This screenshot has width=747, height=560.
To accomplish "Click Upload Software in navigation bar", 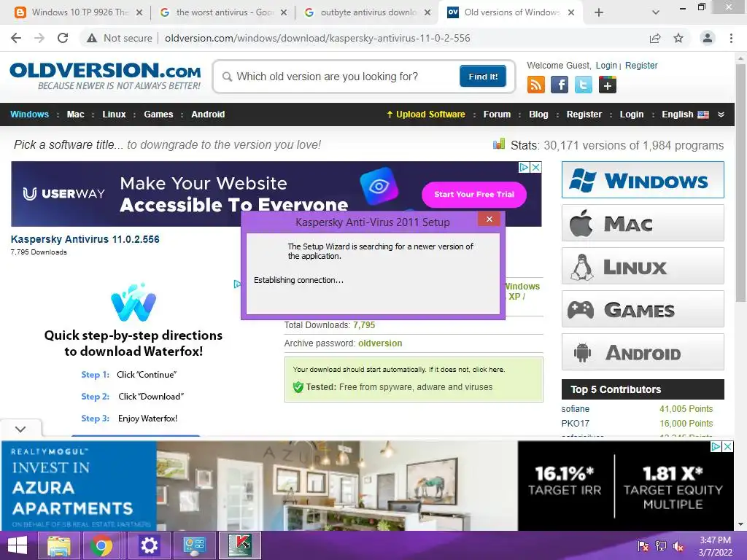I will [x=426, y=114].
